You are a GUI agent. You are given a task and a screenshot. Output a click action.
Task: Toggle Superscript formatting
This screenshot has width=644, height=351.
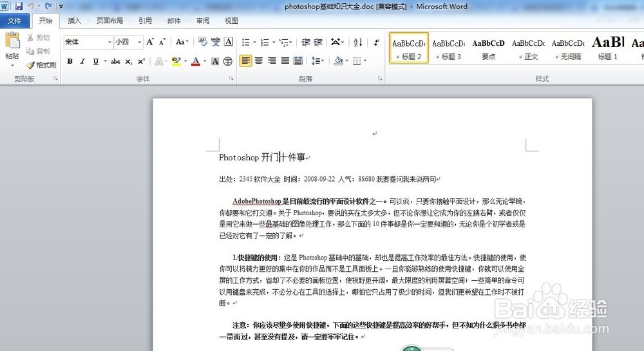click(141, 61)
